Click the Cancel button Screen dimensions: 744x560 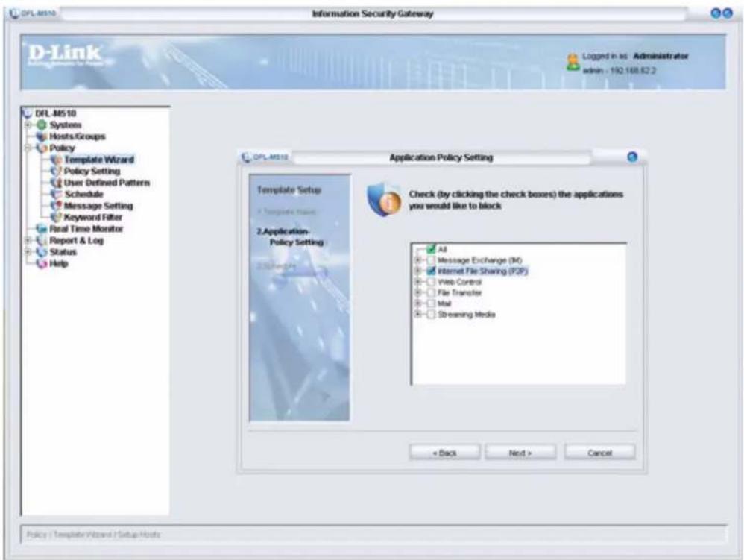tap(600, 453)
